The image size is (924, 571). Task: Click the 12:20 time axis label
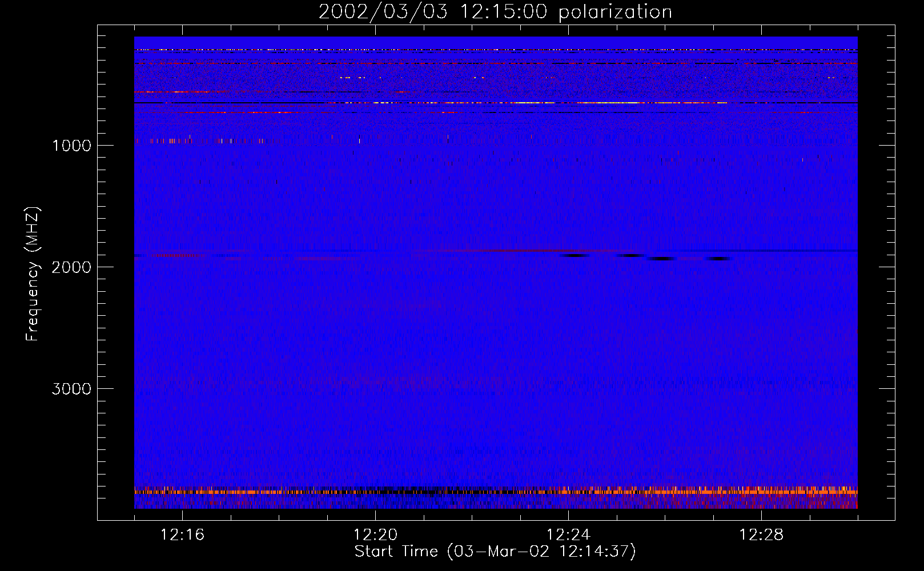point(375,535)
